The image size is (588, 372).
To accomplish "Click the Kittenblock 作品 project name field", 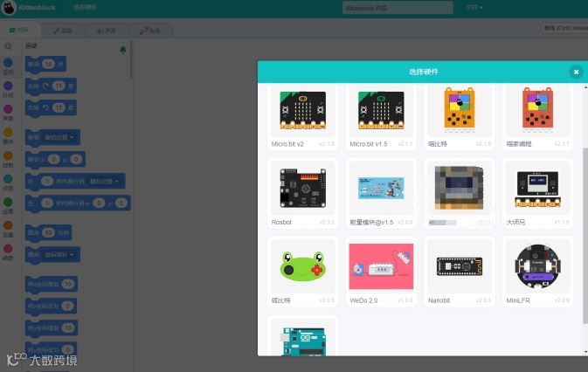I will 398,8.
